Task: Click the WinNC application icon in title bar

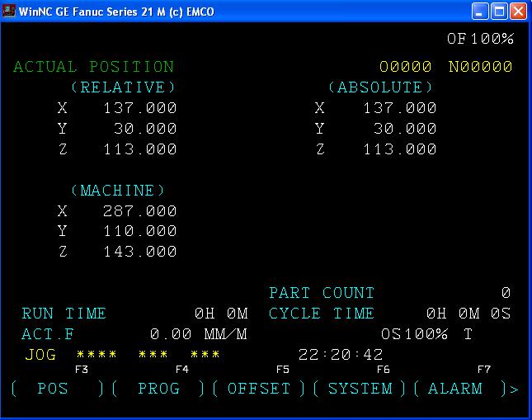Action: click(x=8, y=11)
